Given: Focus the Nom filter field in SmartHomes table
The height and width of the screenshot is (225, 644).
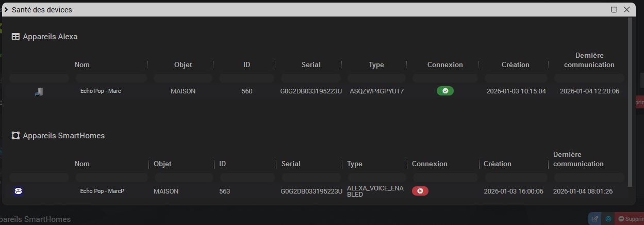Looking at the screenshot, I should coord(111,178).
